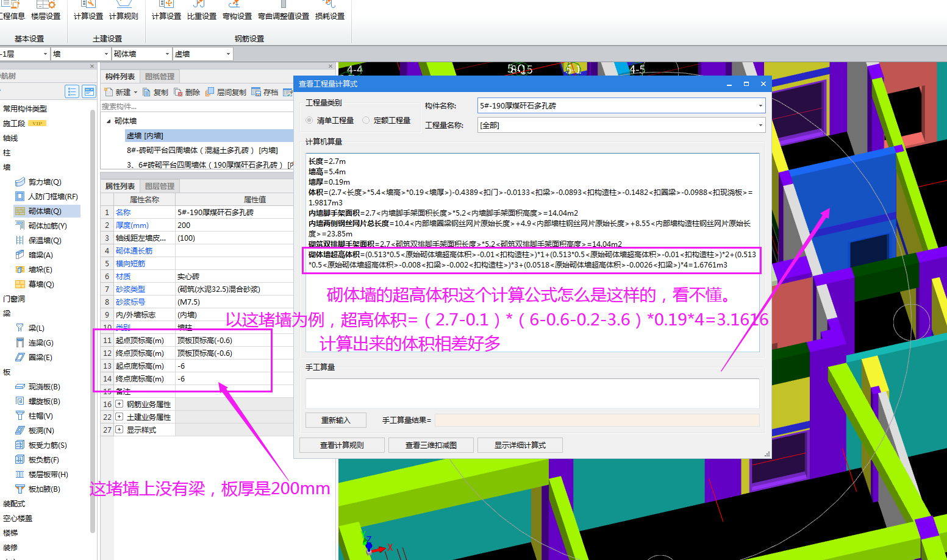Expand 显示样式 property group

tap(120, 430)
